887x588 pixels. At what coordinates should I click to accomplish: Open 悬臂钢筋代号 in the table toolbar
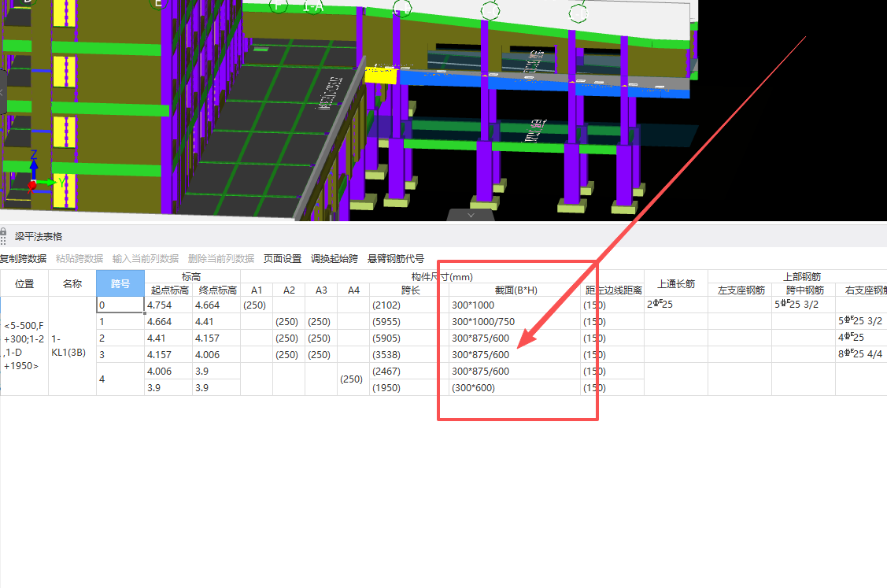(x=395, y=259)
